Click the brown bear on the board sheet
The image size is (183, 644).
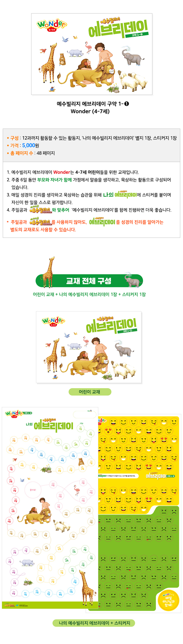click(81, 461)
